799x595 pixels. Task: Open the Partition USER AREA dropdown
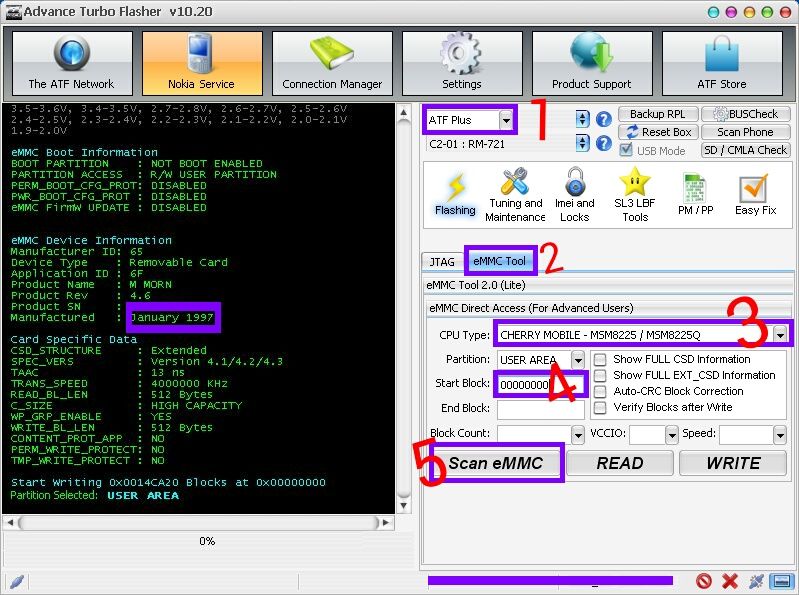(x=577, y=360)
